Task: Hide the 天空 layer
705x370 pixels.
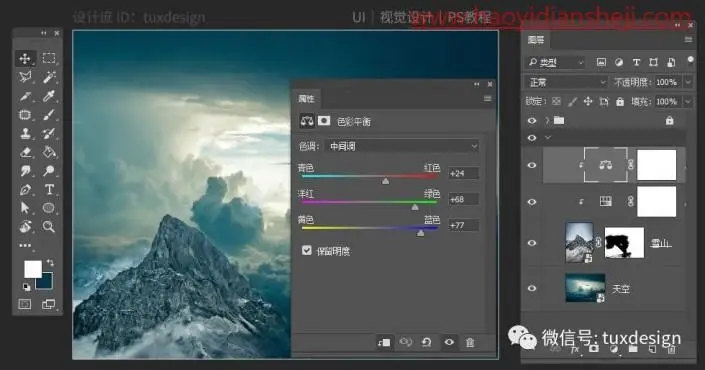Action: click(532, 288)
